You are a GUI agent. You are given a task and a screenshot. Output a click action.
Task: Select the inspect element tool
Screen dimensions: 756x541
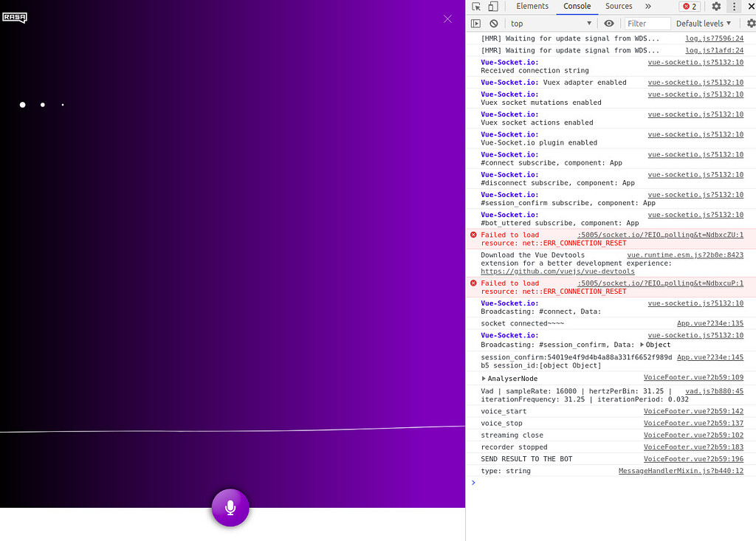[x=475, y=6]
